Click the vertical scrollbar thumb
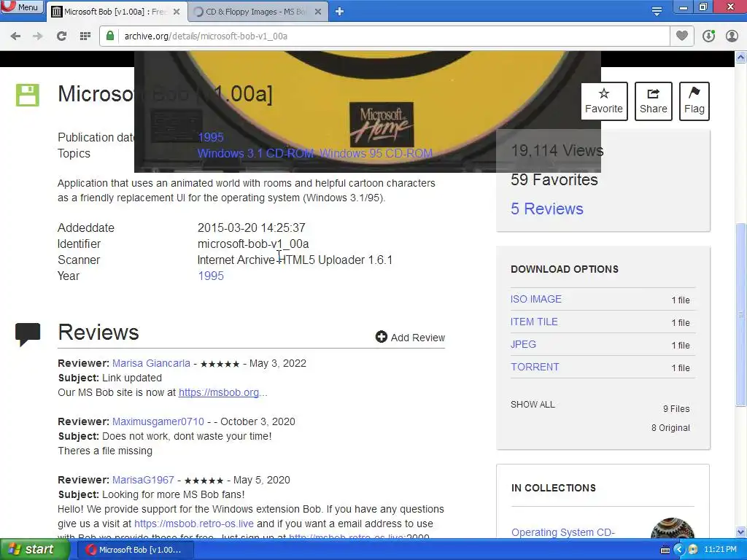 coord(740,314)
